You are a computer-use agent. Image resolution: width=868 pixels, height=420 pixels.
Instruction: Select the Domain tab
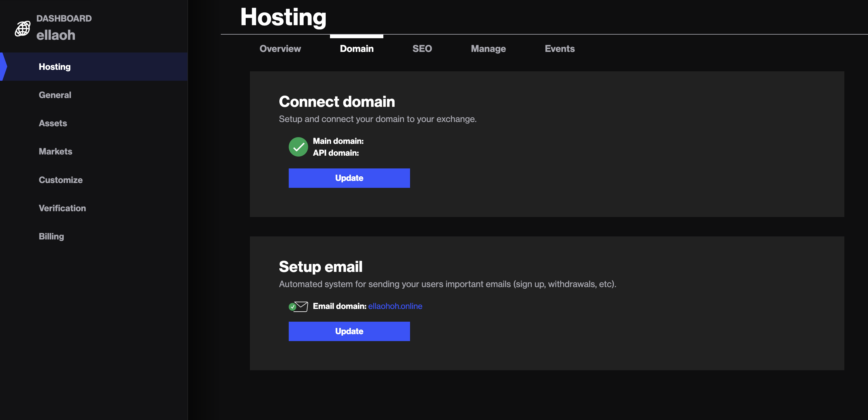[356, 49]
